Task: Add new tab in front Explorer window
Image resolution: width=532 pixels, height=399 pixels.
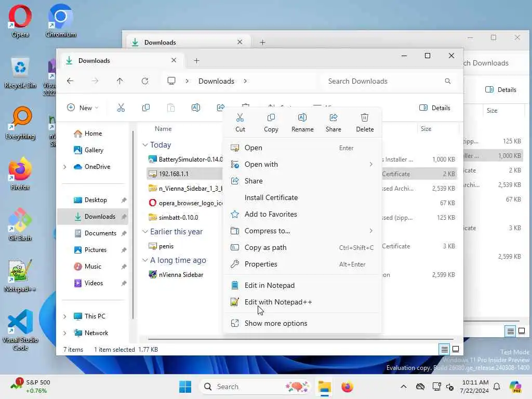Action: point(196,61)
